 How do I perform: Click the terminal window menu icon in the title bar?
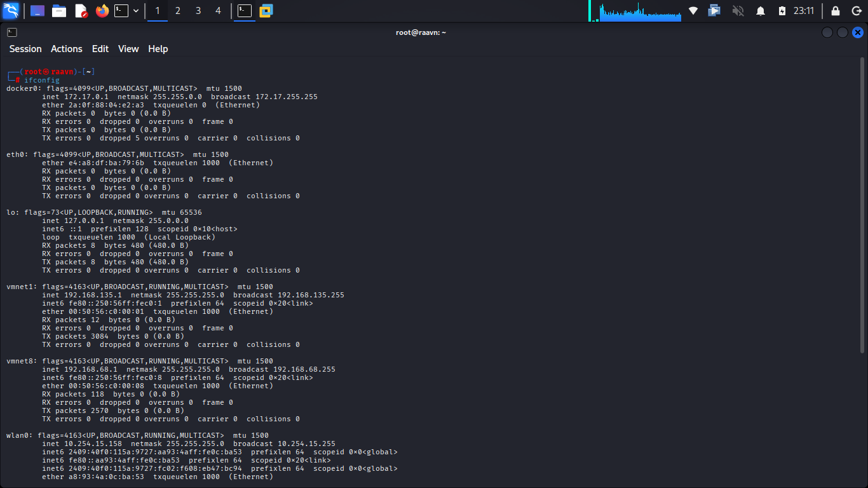[x=12, y=32]
